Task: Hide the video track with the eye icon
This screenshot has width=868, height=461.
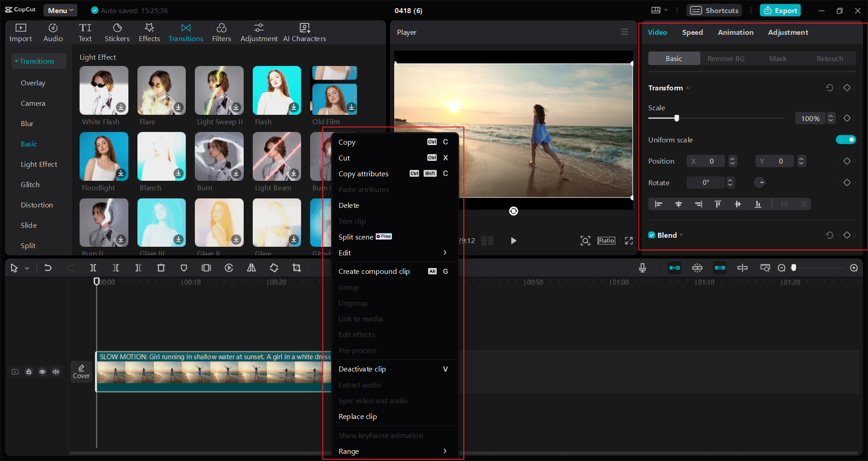Action: pos(42,372)
